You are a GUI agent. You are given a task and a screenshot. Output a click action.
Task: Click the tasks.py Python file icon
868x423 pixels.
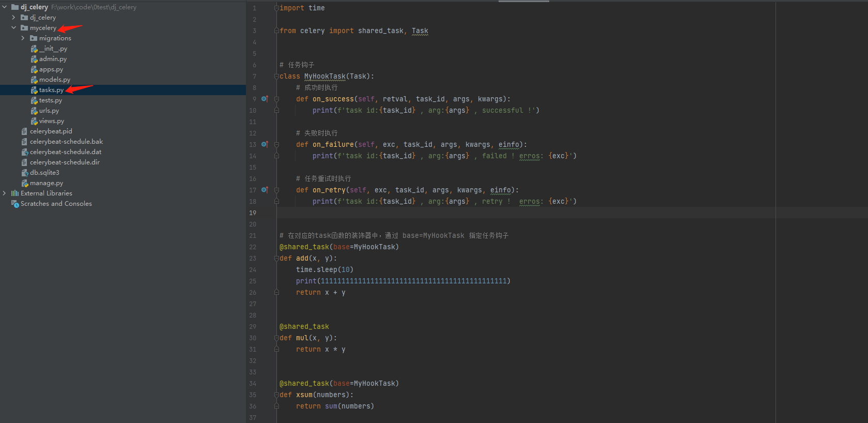[x=34, y=90]
